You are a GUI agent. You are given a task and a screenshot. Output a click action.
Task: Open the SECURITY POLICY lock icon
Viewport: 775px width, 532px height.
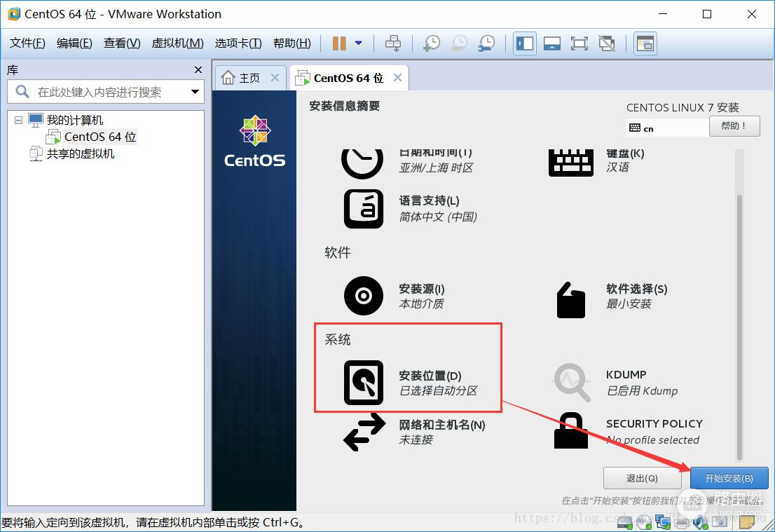[x=570, y=430]
